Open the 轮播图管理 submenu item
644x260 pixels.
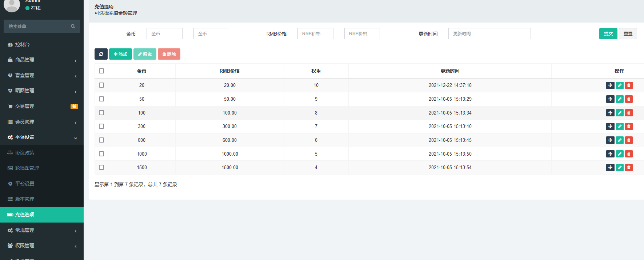point(42,168)
